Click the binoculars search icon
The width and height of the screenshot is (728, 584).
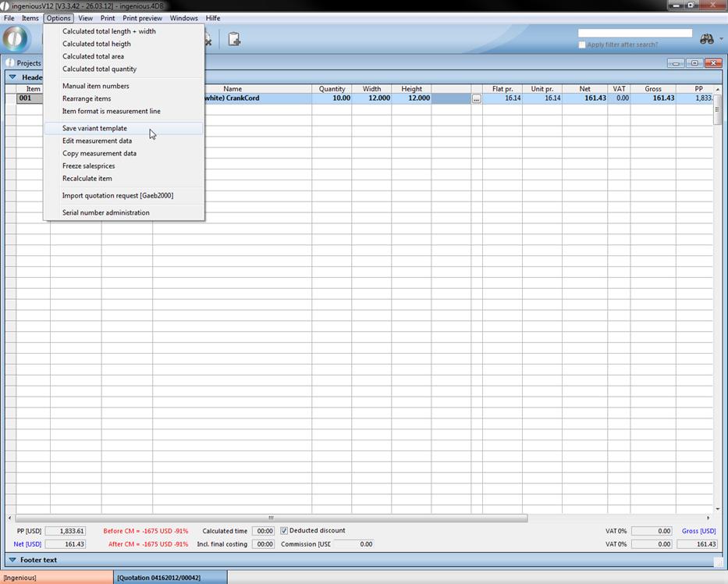click(x=706, y=39)
